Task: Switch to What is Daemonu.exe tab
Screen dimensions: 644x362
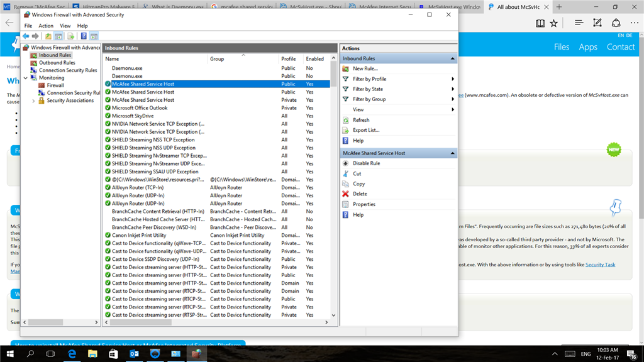Action: 172,6
